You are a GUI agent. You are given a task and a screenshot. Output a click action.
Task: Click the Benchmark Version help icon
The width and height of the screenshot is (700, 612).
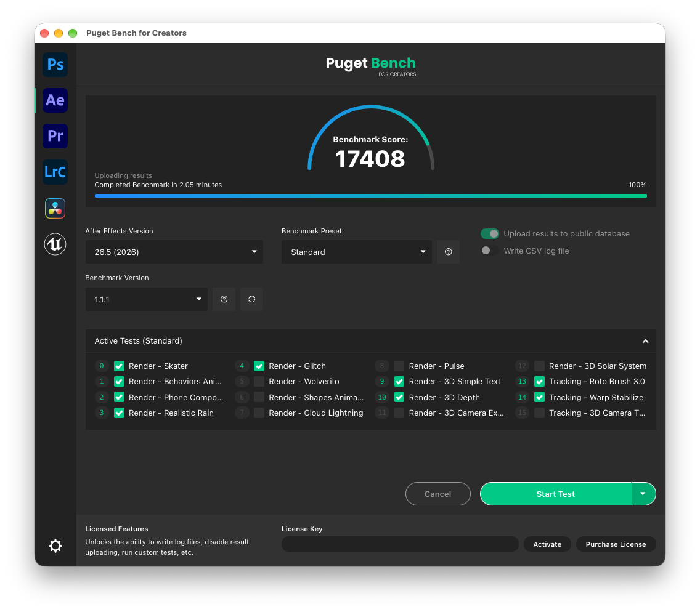pyautogui.click(x=224, y=299)
